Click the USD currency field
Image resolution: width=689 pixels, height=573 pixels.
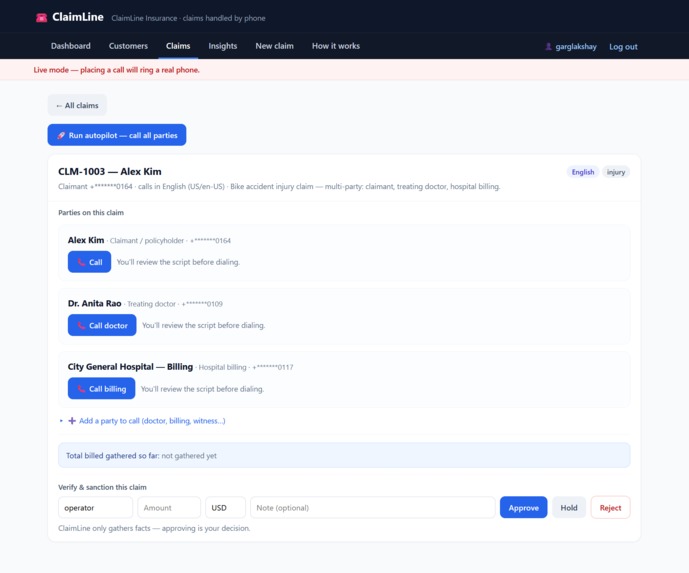tap(225, 508)
